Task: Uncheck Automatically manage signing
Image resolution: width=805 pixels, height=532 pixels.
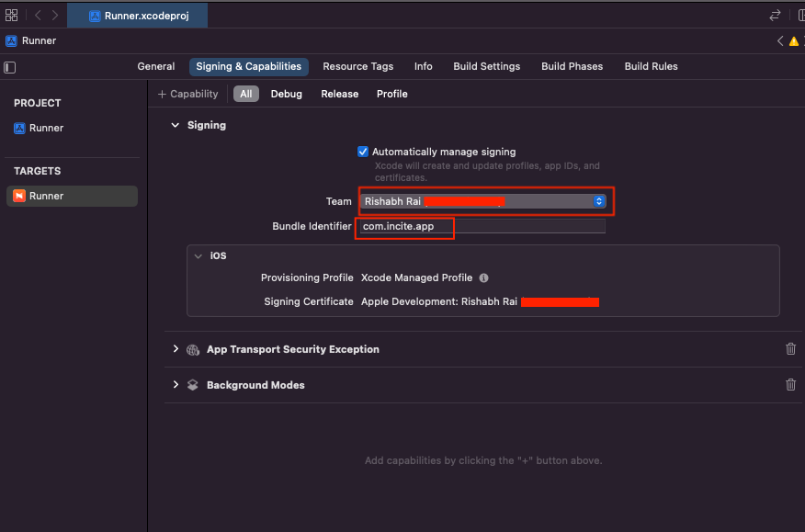Action: pos(363,152)
